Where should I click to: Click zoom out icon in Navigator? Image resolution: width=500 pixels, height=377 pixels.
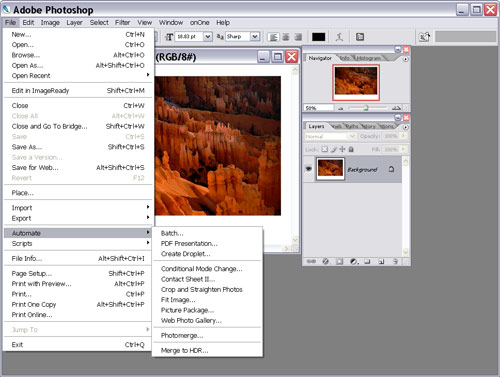(x=340, y=108)
